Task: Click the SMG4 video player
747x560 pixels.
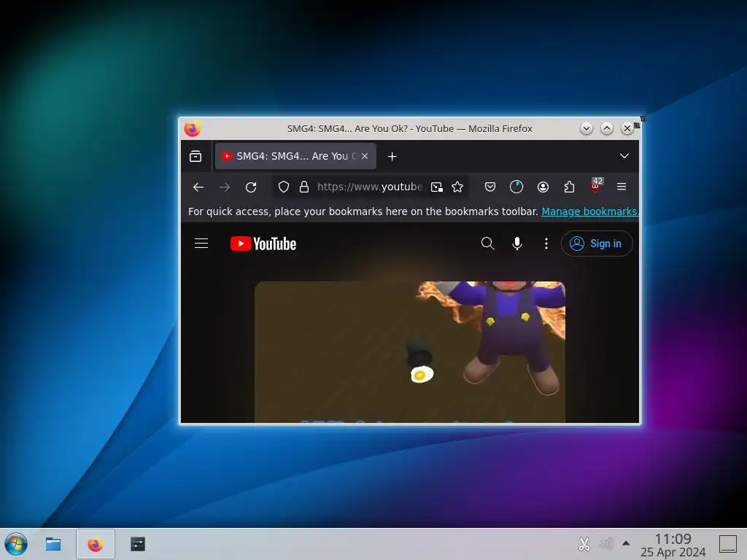Action: click(x=410, y=352)
